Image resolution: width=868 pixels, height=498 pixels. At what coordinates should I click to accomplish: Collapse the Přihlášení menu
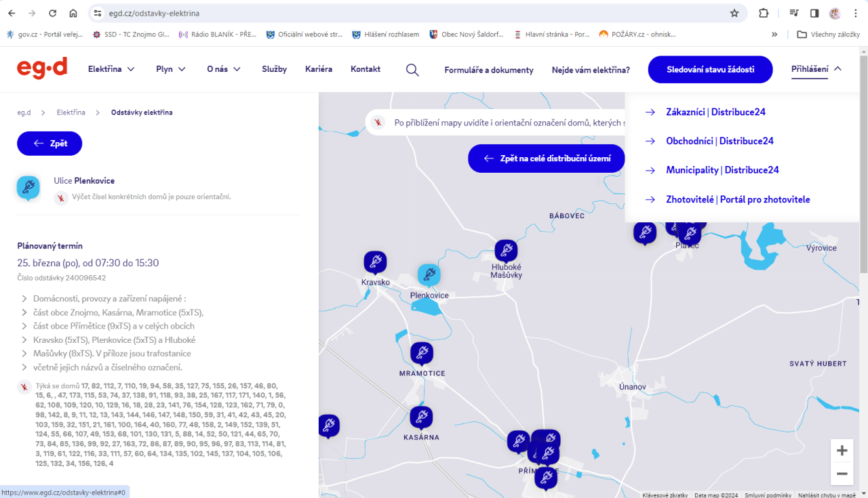816,69
